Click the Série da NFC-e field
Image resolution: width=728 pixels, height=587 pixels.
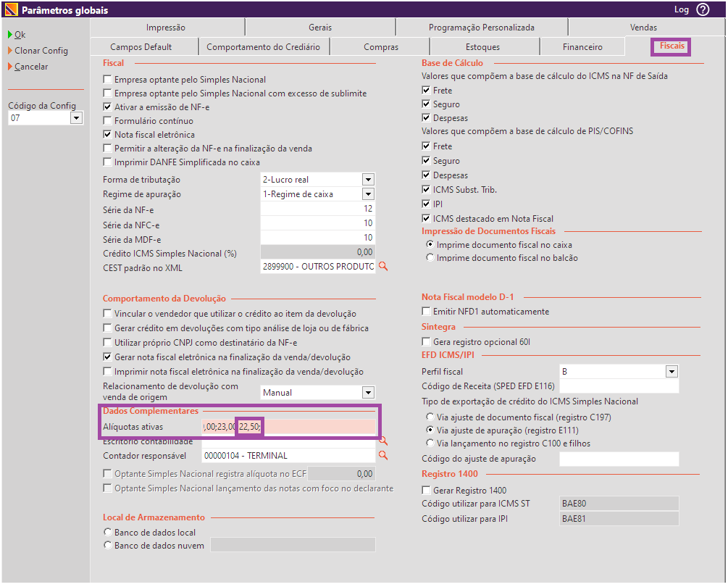coord(317,223)
